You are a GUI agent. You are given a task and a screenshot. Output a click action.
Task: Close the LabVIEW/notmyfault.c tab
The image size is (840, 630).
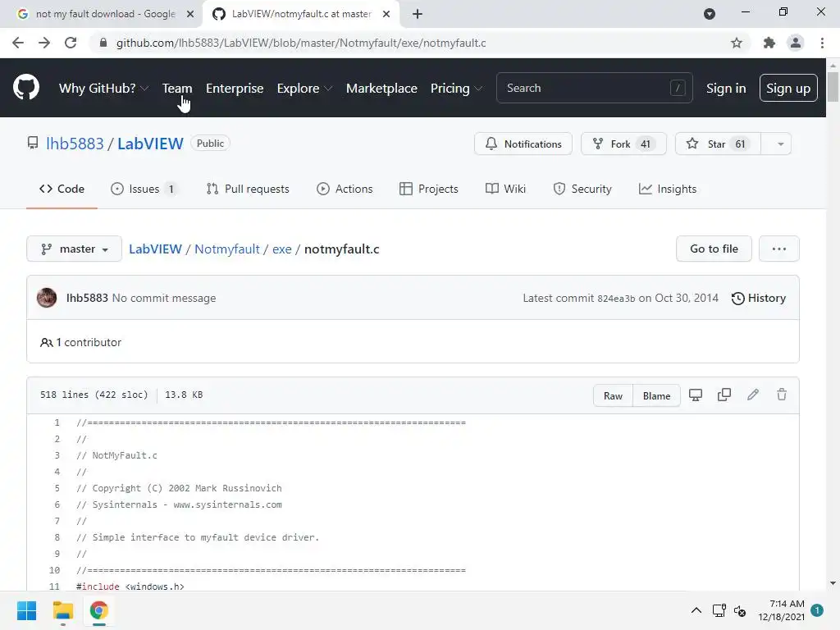pos(386,14)
